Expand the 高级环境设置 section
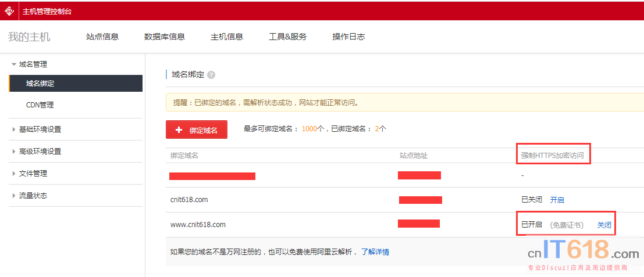 (x=40, y=152)
